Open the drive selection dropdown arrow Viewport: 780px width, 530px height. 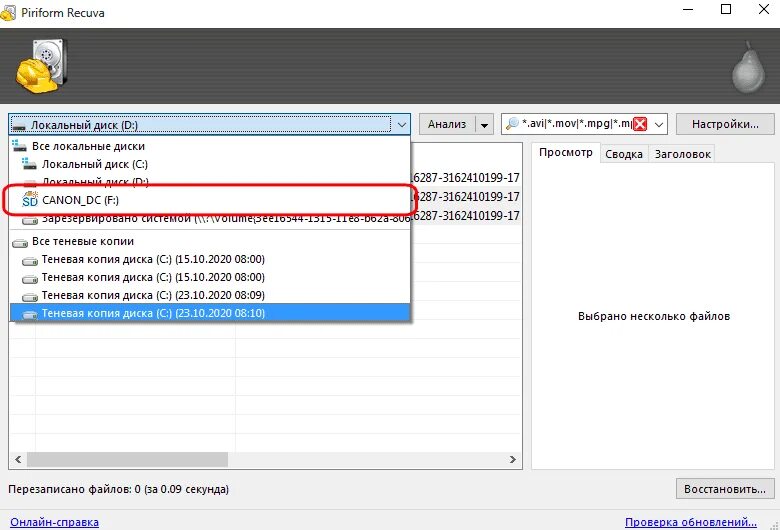pyautogui.click(x=401, y=124)
